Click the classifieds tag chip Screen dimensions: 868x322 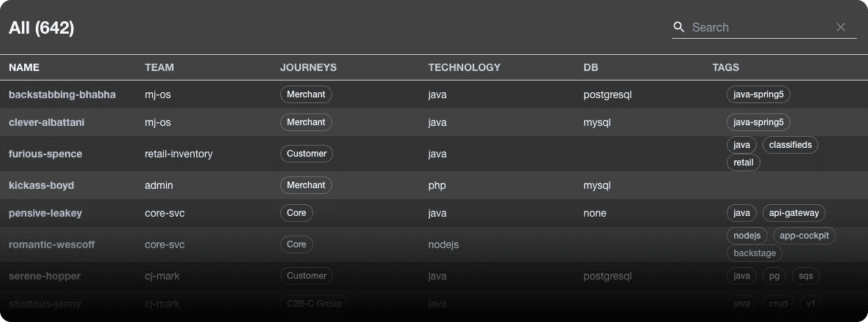pos(790,145)
